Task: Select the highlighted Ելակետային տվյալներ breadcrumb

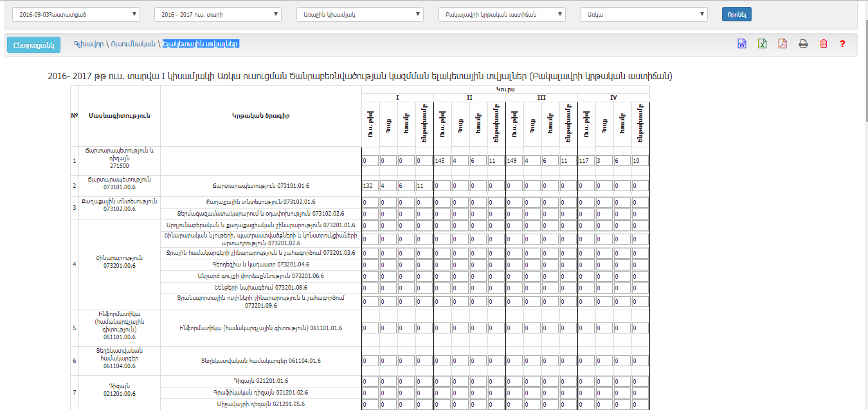Action: coord(201,44)
